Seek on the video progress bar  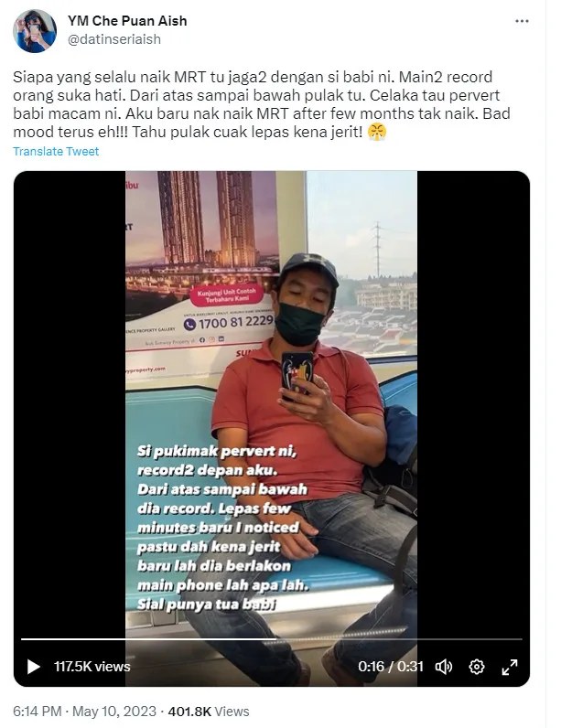pyautogui.click(x=272, y=639)
